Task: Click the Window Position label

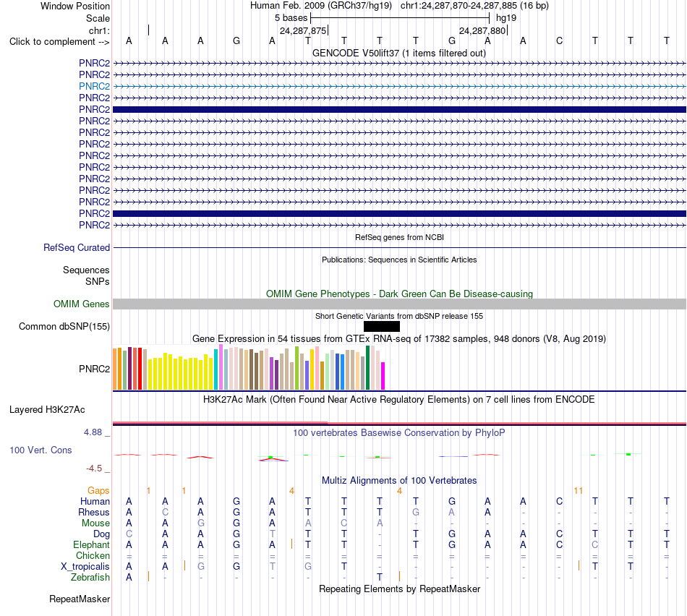Action: click(75, 6)
